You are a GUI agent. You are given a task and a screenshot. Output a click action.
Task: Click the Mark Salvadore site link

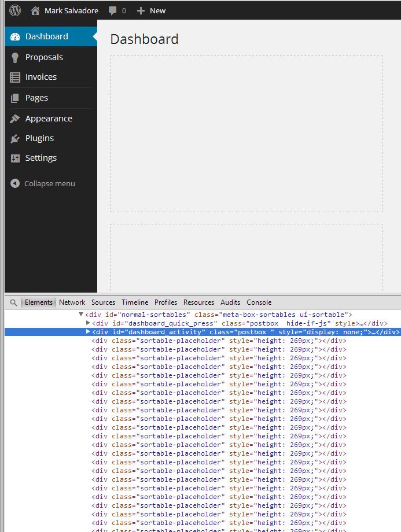pos(71,10)
